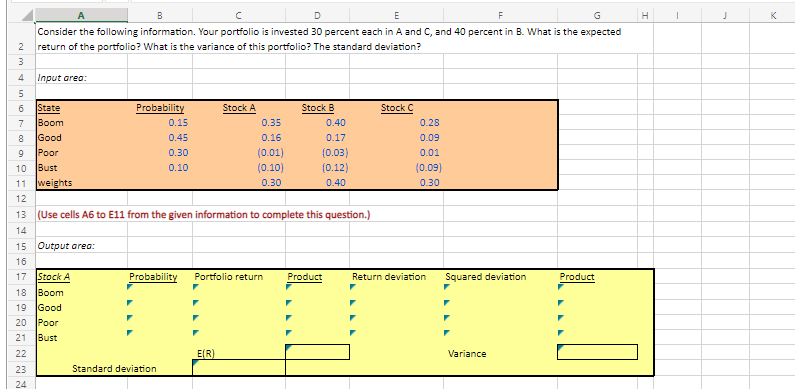Click Stock C Bust return (0.09)
The height and width of the screenshot is (389, 795).
pos(429,167)
